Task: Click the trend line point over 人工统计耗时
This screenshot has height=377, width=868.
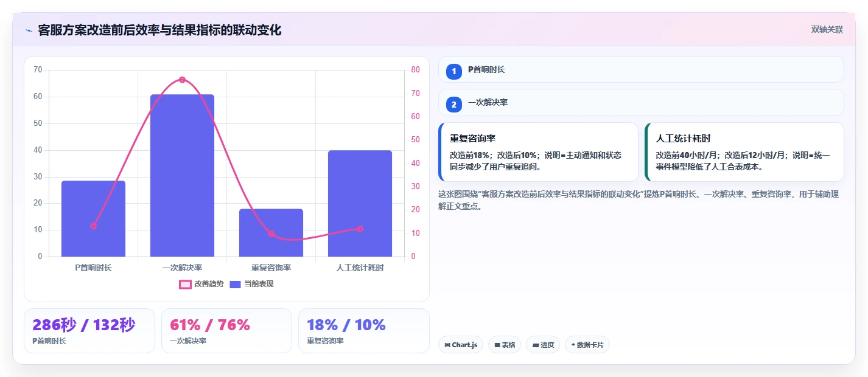Action: (x=360, y=229)
